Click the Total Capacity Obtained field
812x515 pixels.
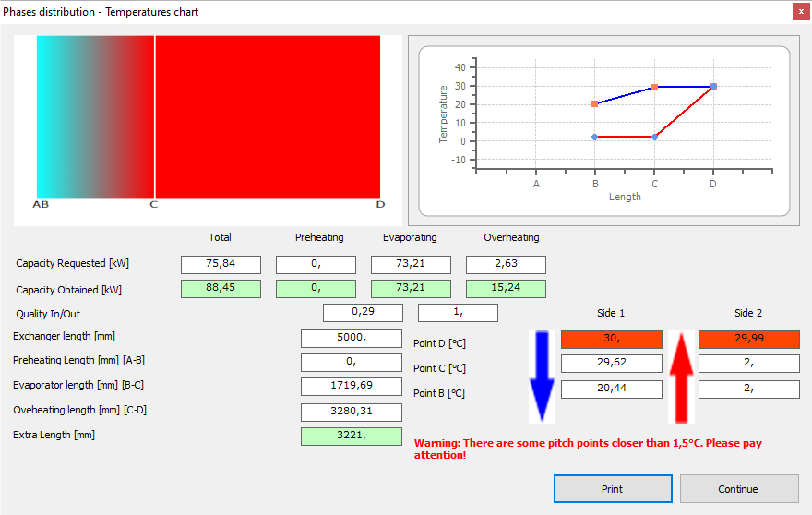point(221,289)
